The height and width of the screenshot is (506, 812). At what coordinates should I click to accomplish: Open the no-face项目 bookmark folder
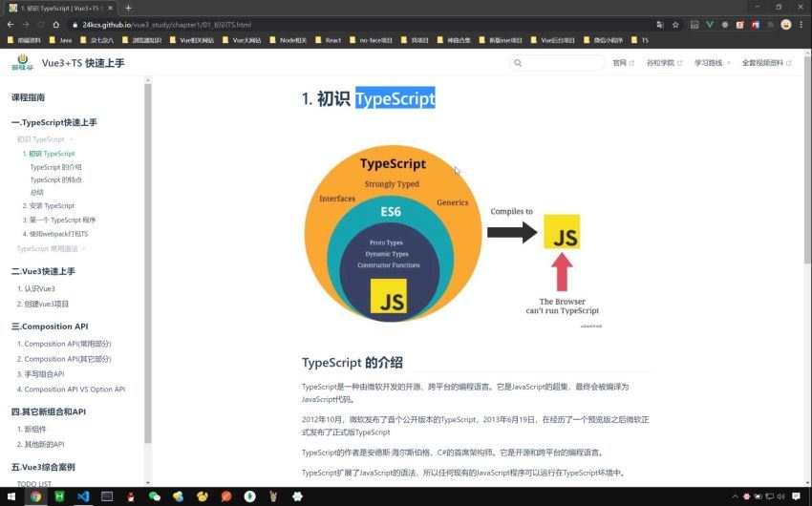coord(371,40)
